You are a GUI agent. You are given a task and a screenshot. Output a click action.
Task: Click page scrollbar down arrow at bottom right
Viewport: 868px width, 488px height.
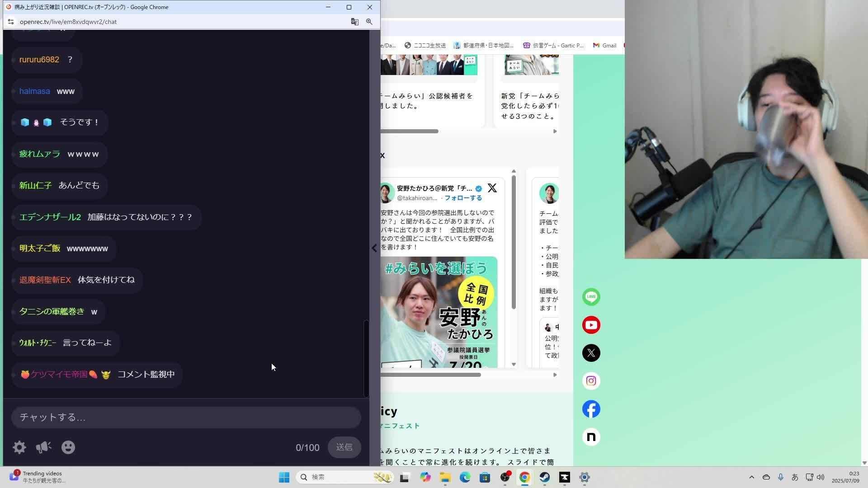[x=864, y=463]
